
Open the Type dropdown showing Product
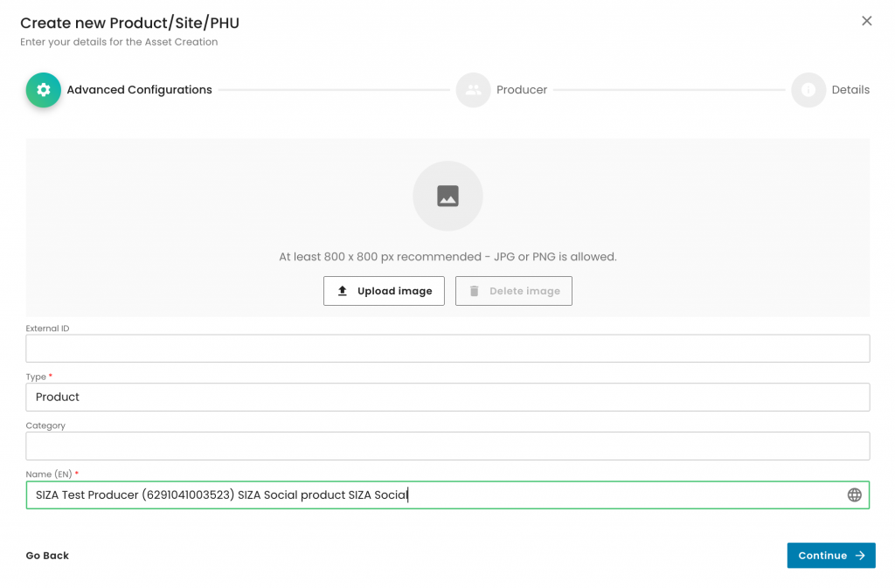(x=447, y=398)
